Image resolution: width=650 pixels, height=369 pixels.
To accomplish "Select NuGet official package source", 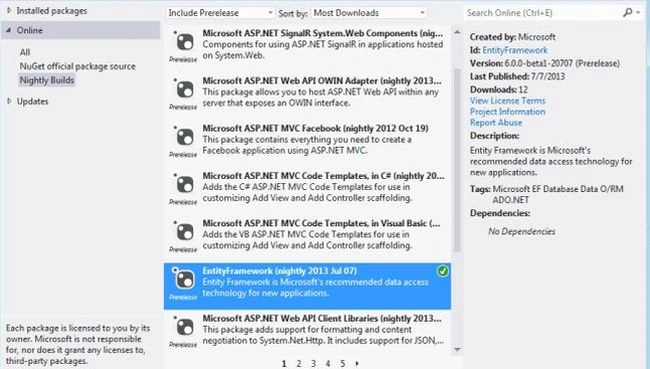I will point(78,66).
